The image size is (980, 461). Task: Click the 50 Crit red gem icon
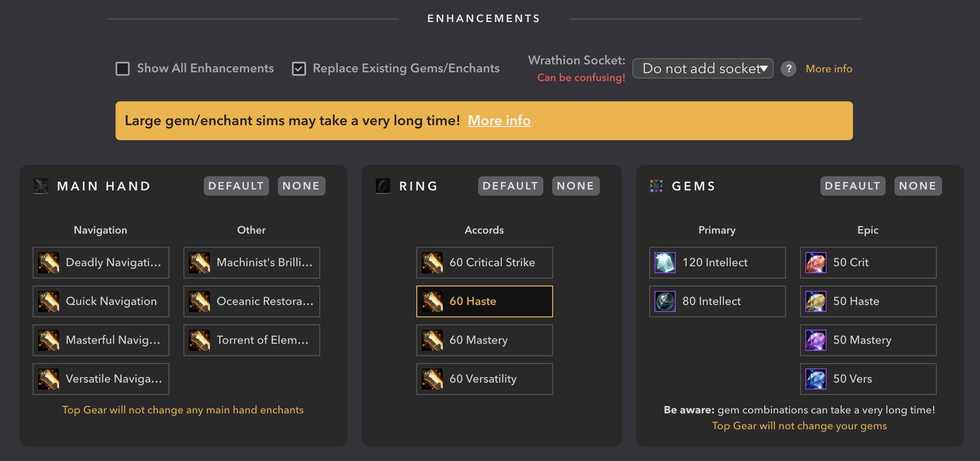(816, 263)
